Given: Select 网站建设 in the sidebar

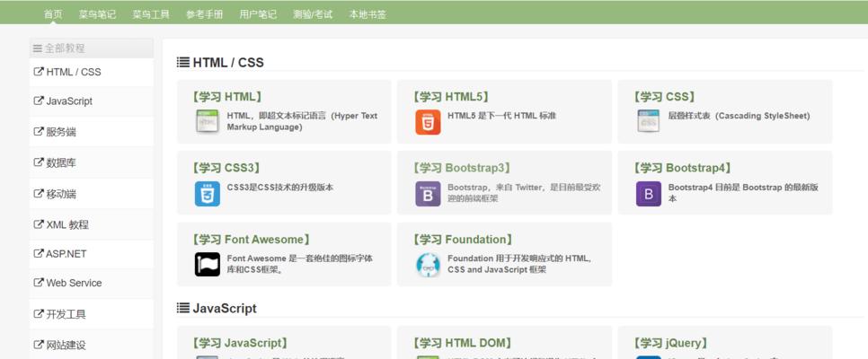Looking at the screenshot, I should coord(92,346).
